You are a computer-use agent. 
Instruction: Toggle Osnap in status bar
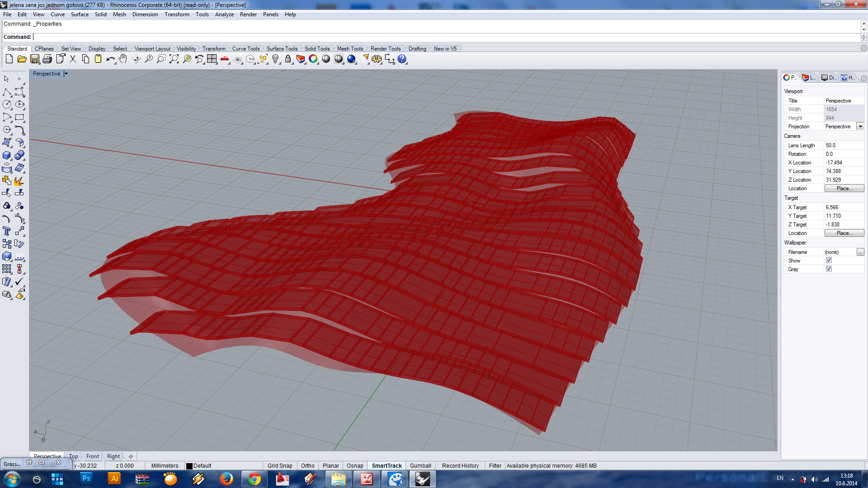coord(355,466)
